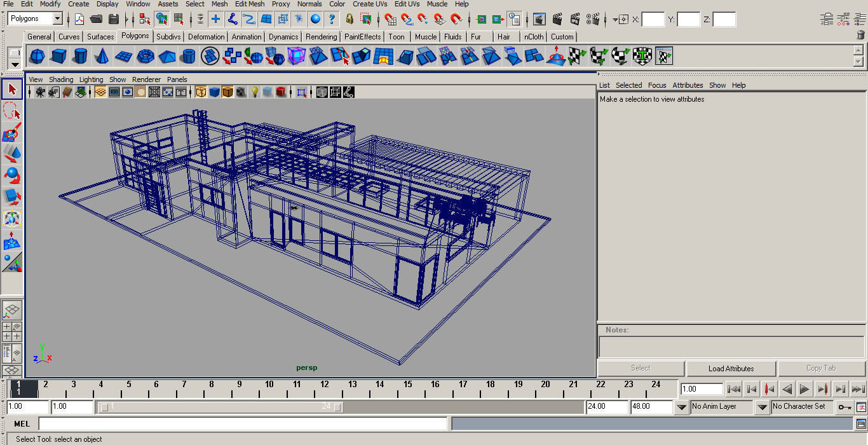Click the spherical mapping shelf icon
The height and width of the screenshot is (445, 868).
pos(621,56)
